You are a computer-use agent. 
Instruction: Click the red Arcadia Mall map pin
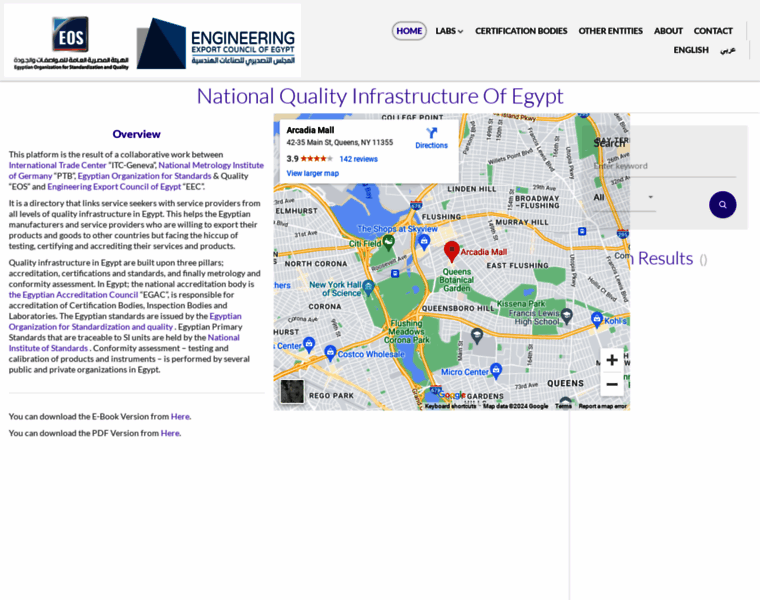pos(452,252)
